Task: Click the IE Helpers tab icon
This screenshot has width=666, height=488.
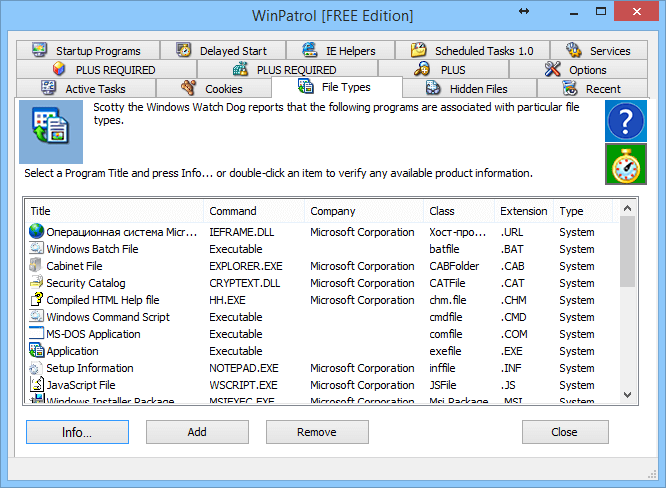Action: (x=310, y=50)
